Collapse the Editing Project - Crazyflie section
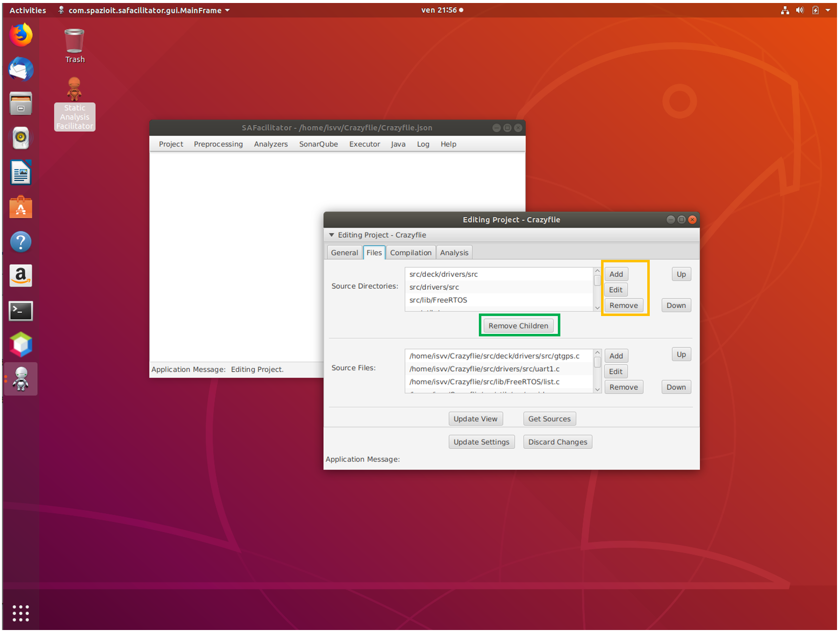 332,235
